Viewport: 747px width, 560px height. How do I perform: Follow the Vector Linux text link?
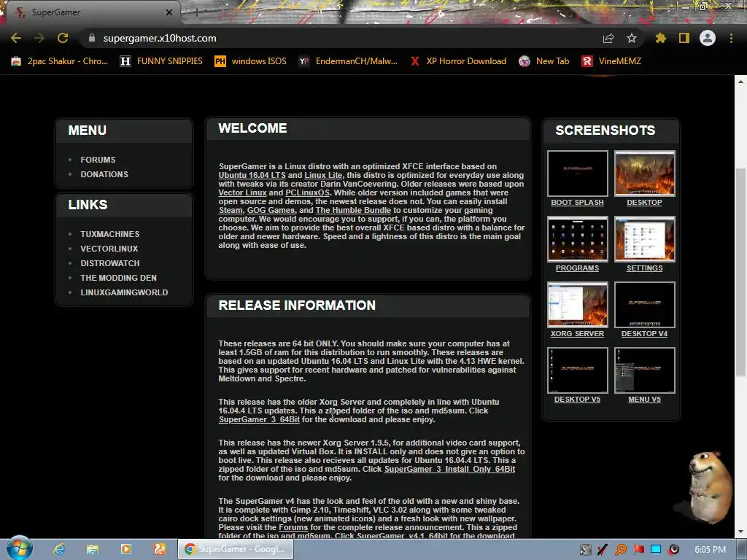point(242,192)
